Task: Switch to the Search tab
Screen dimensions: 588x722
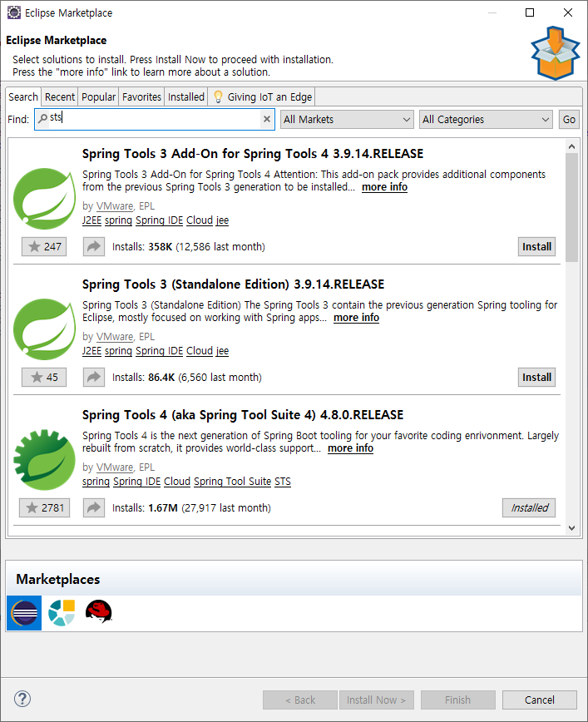Action: 23,96
